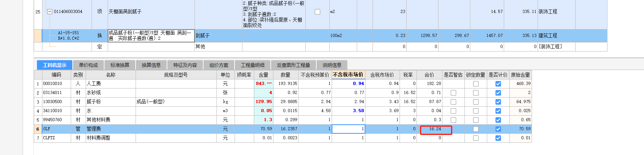This screenshot has height=155, width=644.
Task: Open the 反查图形工程量 tab
Action: coord(293,65)
